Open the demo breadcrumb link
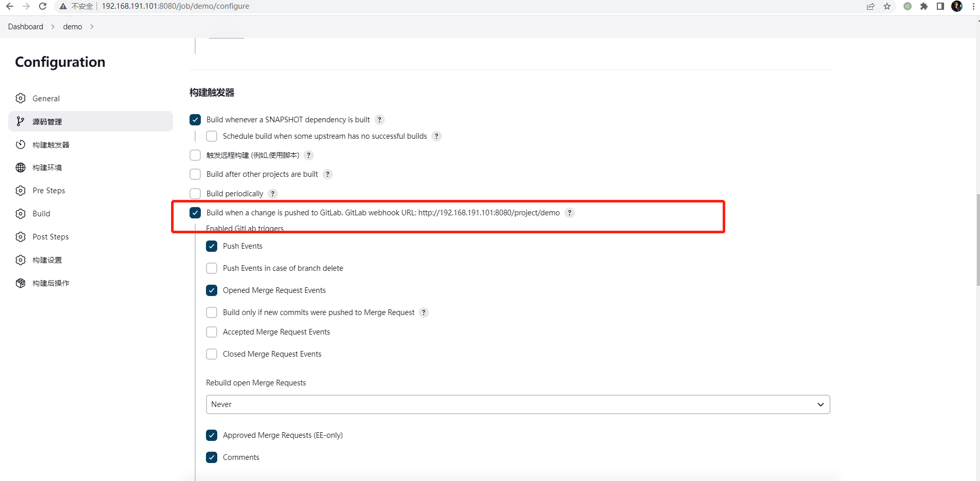Screen dimensions: 980x481 (x=72, y=26)
